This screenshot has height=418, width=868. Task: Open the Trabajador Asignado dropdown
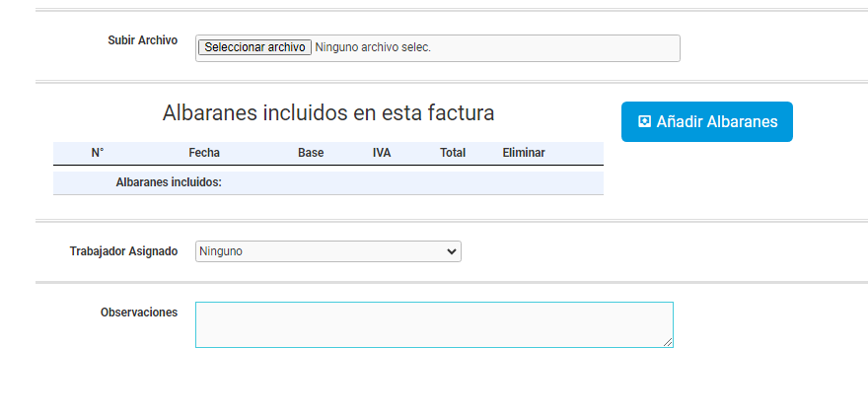(328, 251)
